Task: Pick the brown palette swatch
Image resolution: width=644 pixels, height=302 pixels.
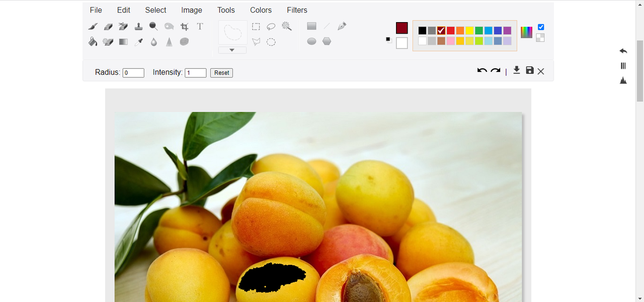Action: click(441, 41)
